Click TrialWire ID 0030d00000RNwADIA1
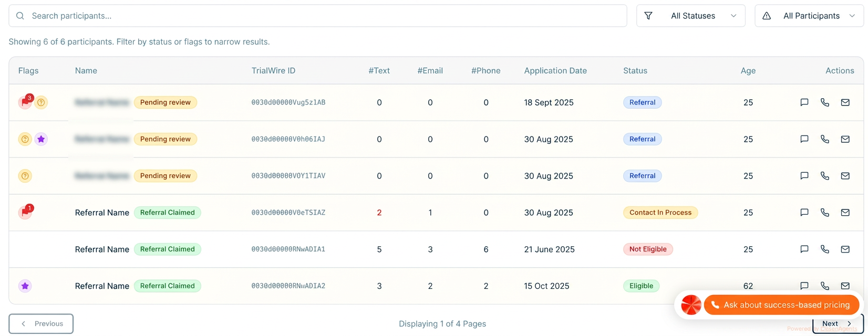This screenshot has width=868, height=336. [x=288, y=249]
